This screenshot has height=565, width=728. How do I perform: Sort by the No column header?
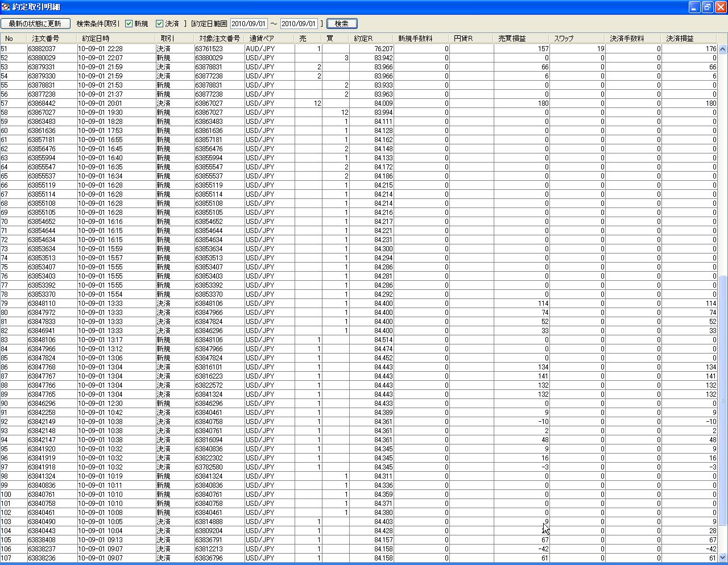(13, 39)
